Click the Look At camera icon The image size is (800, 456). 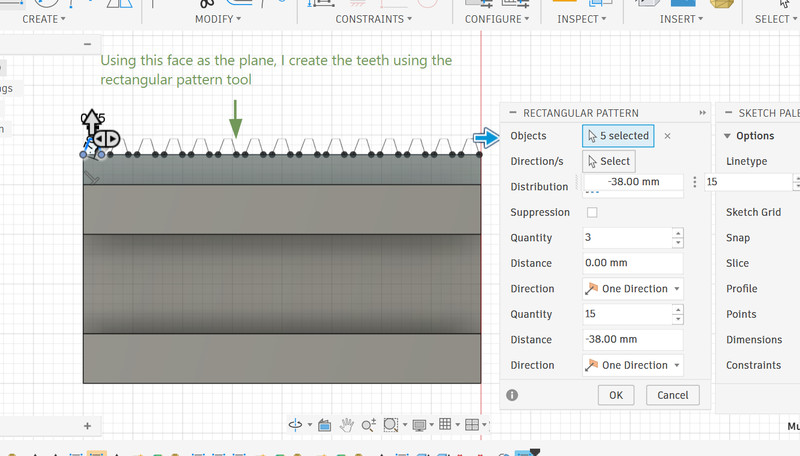324,424
